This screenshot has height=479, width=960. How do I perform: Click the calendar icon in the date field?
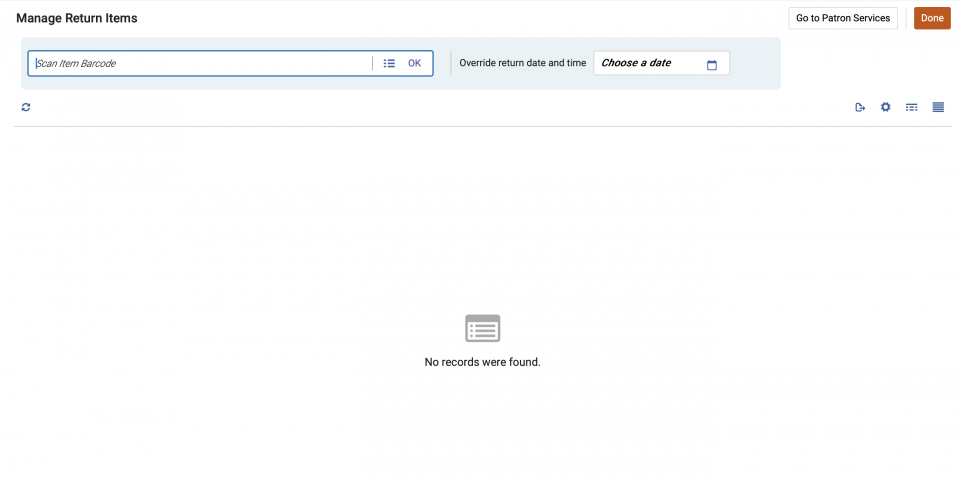point(712,64)
